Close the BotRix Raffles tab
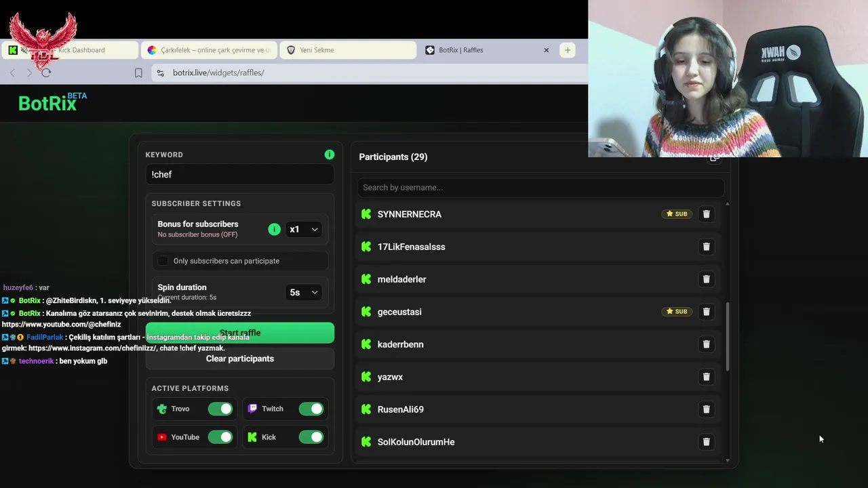Viewport: 868px width, 488px height. pyautogui.click(x=547, y=50)
